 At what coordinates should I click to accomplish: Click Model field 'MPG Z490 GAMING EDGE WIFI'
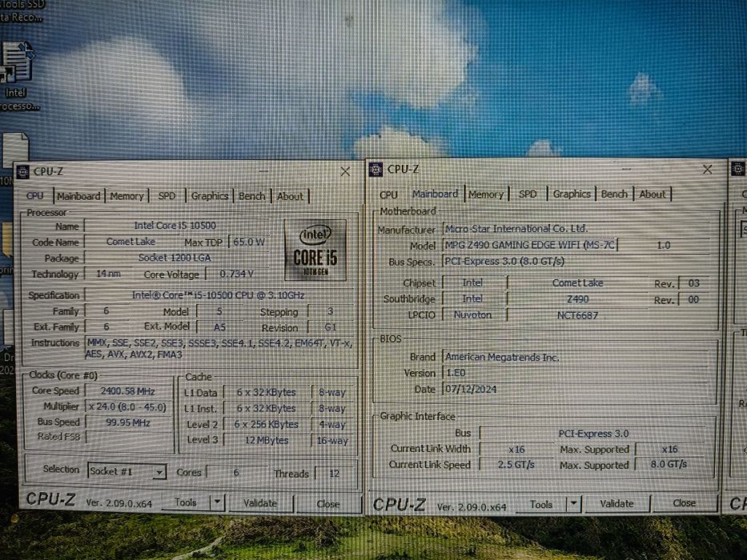tap(530, 245)
